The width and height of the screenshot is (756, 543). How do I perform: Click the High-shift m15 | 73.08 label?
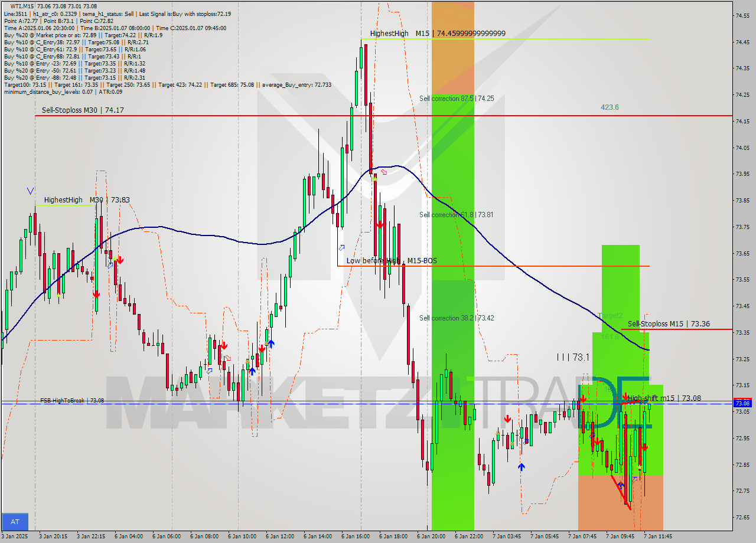point(664,398)
